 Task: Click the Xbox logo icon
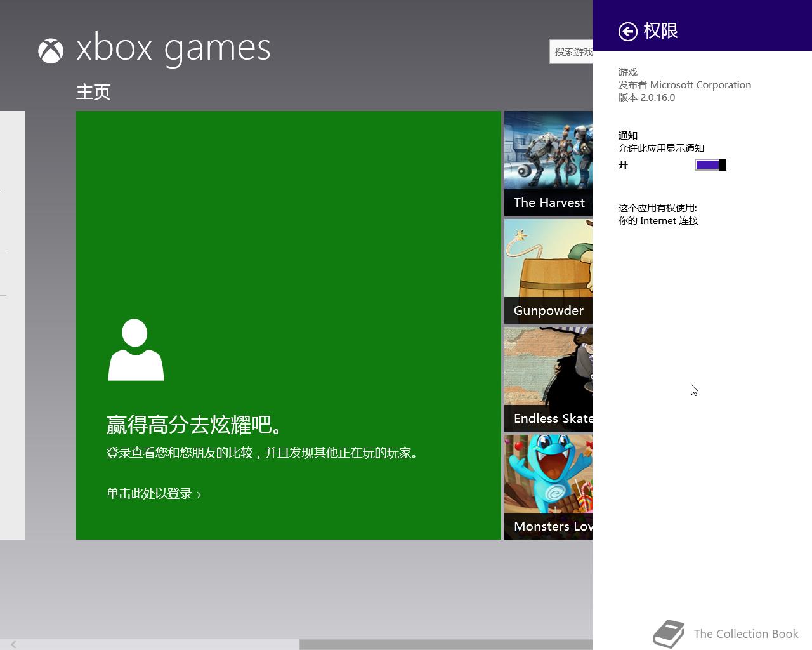(51, 51)
